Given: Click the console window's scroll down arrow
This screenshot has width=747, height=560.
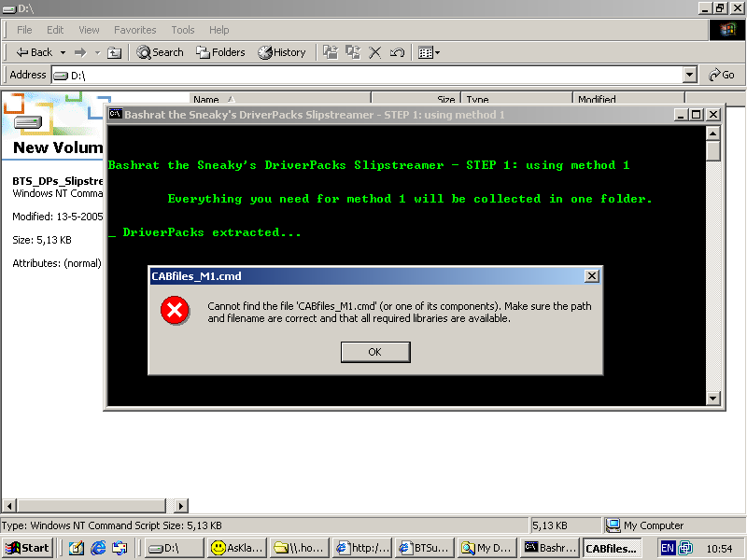Looking at the screenshot, I should [x=712, y=399].
